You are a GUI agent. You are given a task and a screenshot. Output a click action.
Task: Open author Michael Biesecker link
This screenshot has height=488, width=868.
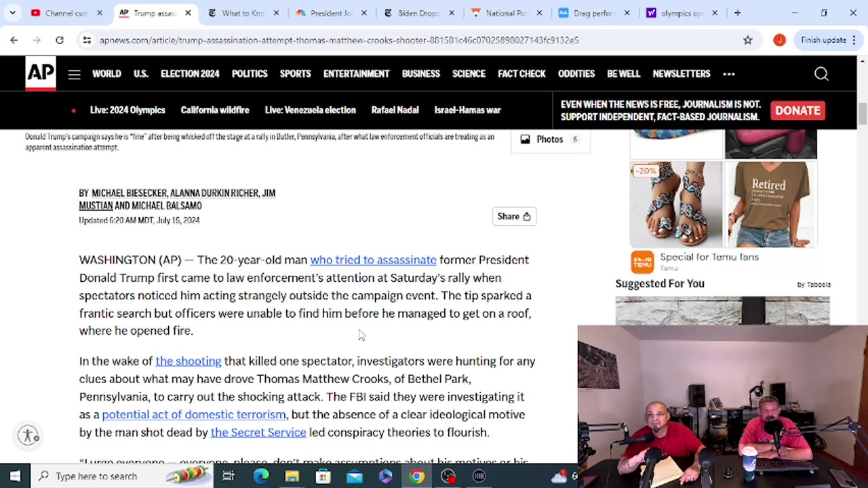pos(129,193)
